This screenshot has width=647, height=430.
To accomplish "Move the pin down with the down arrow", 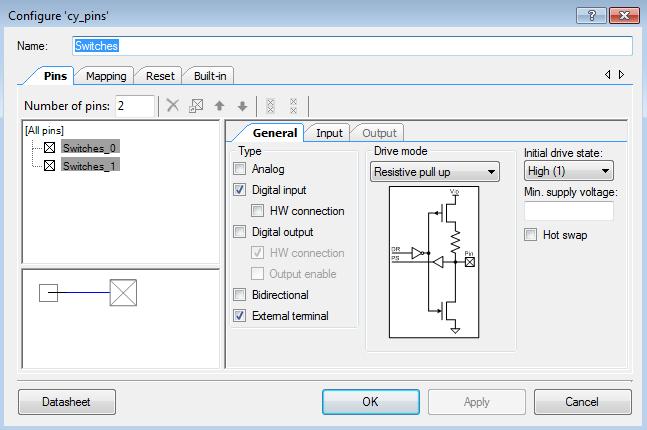I will [x=242, y=106].
